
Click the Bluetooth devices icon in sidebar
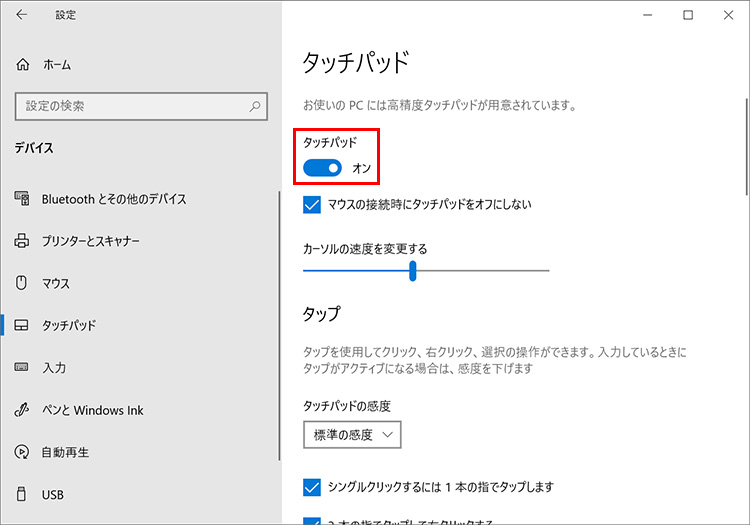23,199
